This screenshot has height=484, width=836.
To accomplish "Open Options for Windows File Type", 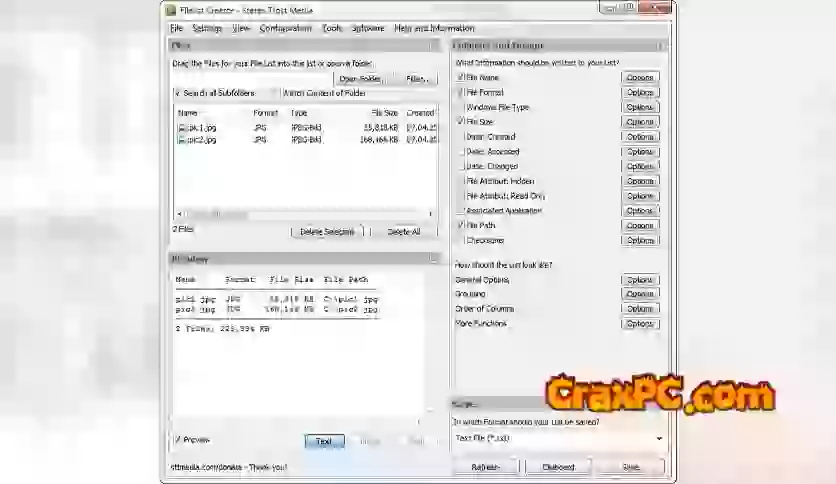I will pos(640,107).
